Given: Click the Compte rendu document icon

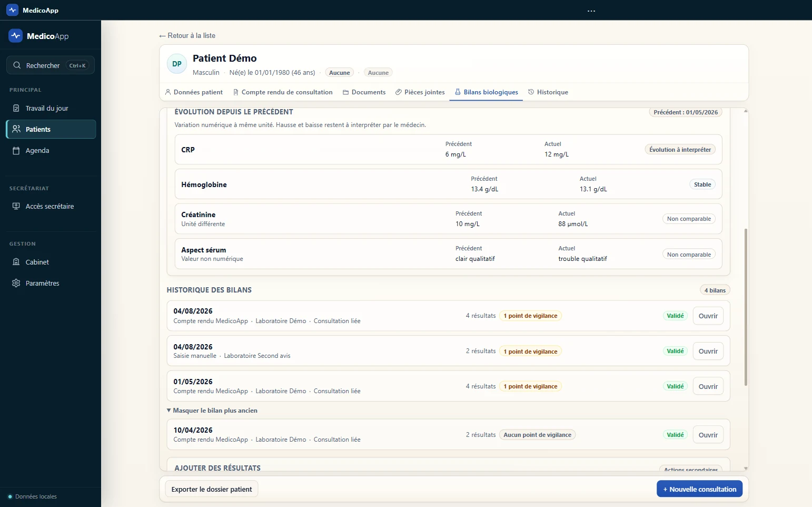Looking at the screenshot, I should pos(236,92).
